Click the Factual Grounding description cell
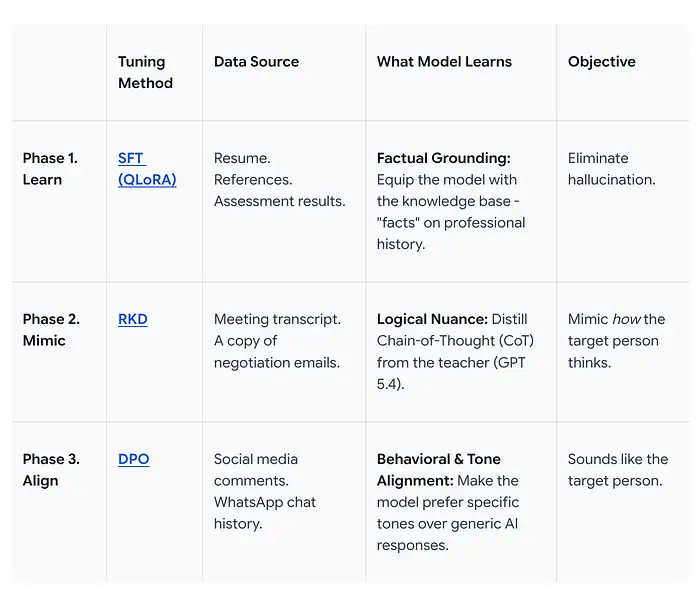The image size is (700, 596). pos(451,201)
